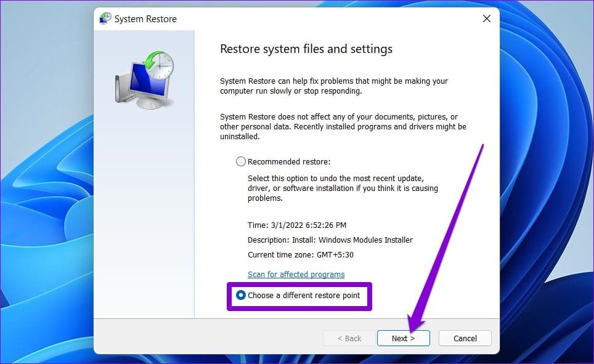Screen dimensions: 594x364
Task: Click the "Choose a different restore point" label
Action: (x=304, y=296)
